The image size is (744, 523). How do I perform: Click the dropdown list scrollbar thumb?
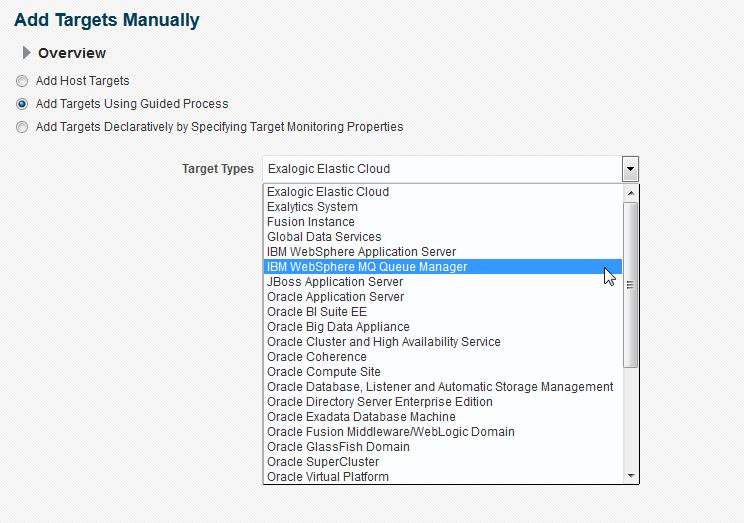[x=631, y=285]
